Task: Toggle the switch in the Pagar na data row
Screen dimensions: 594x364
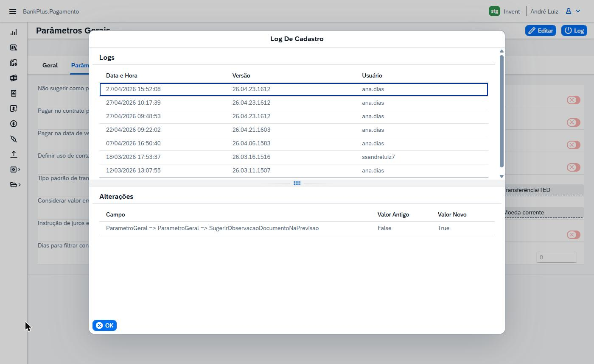Action: pos(573,145)
